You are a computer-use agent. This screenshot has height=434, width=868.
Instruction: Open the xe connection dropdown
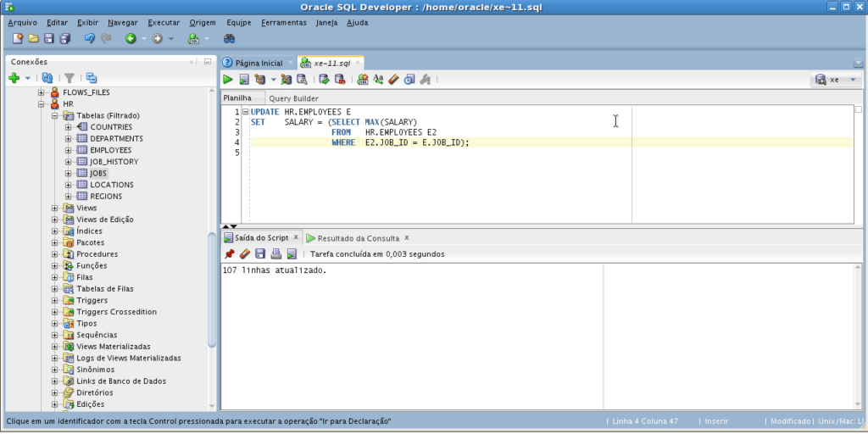pyautogui.click(x=853, y=80)
